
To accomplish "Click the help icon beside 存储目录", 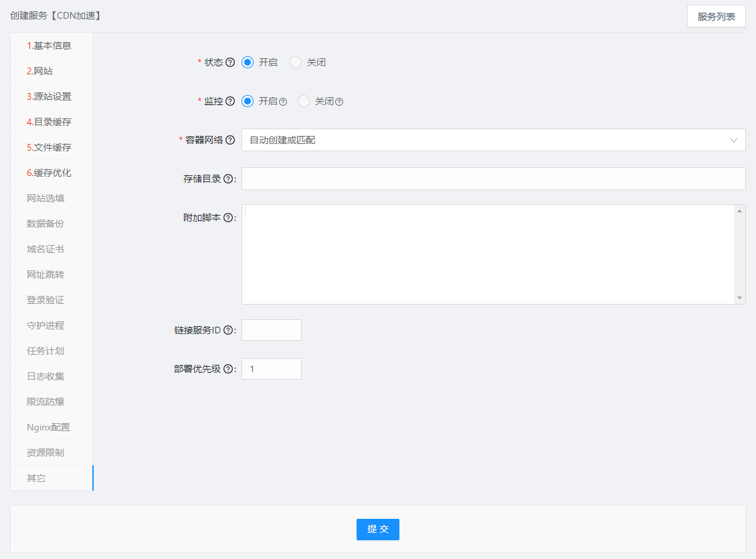I will (x=228, y=179).
